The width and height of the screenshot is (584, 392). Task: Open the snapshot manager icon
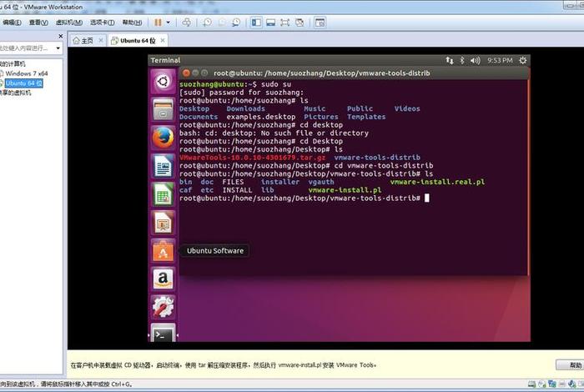pos(236,23)
